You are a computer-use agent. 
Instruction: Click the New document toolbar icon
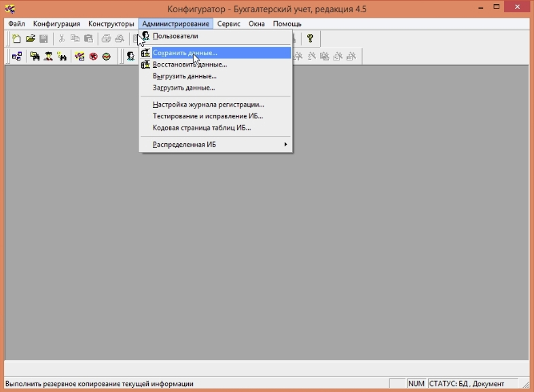coord(16,39)
